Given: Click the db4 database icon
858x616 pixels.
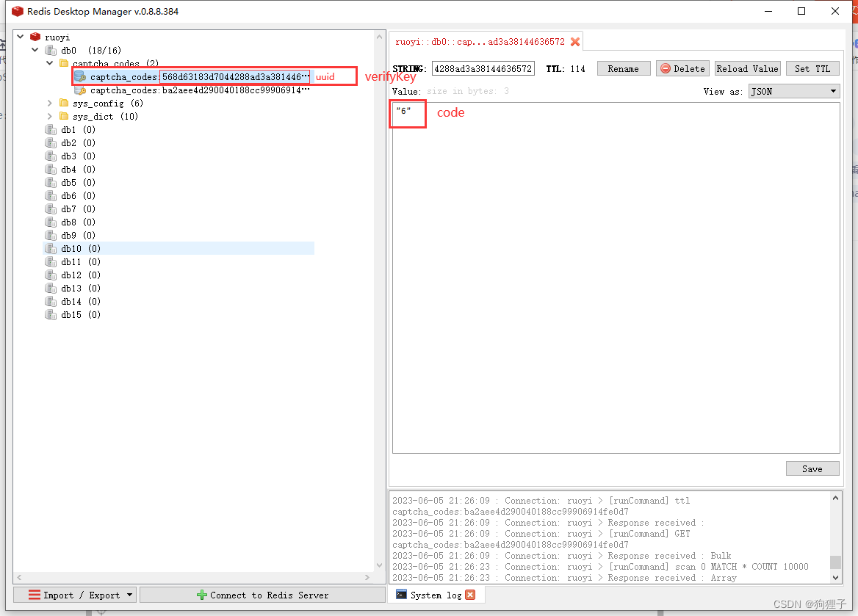Looking at the screenshot, I should coord(51,169).
